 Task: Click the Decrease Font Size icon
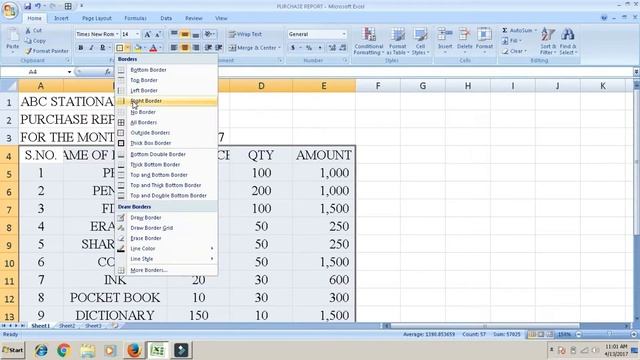[x=158, y=34]
